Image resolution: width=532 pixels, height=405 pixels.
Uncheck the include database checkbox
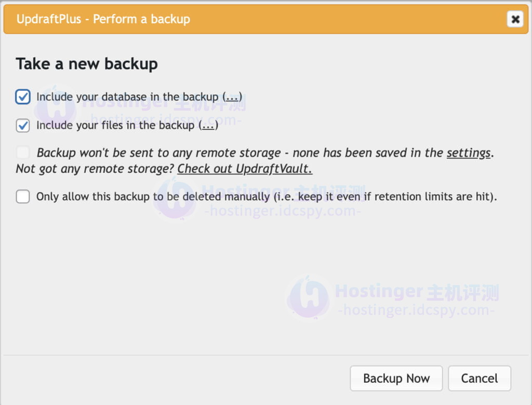[23, 97]
